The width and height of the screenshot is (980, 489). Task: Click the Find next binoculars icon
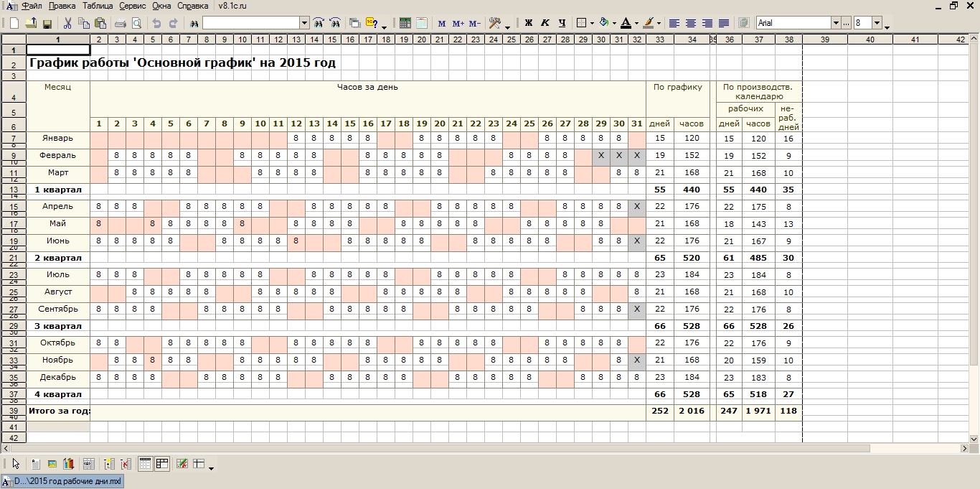(319, 23)
